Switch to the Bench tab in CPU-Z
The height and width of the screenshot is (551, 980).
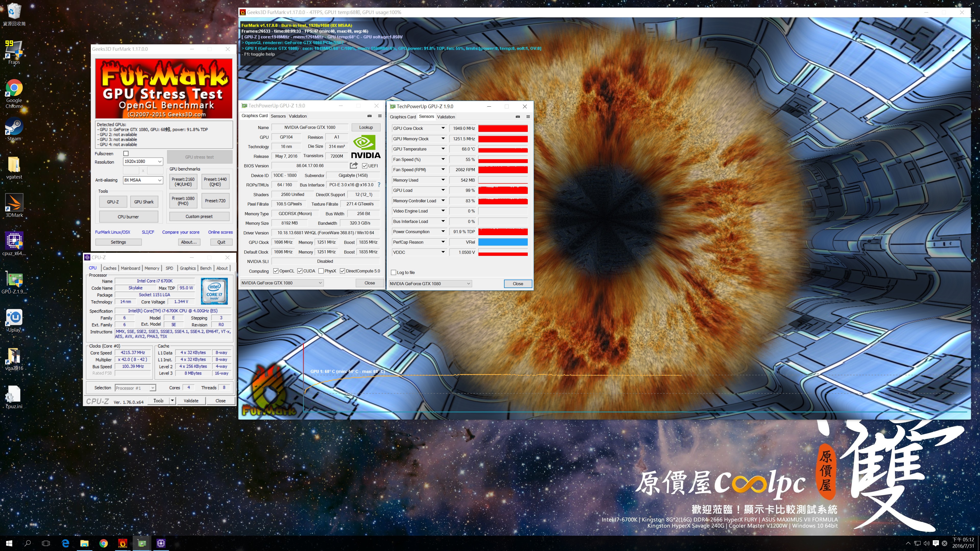(206, 268)
